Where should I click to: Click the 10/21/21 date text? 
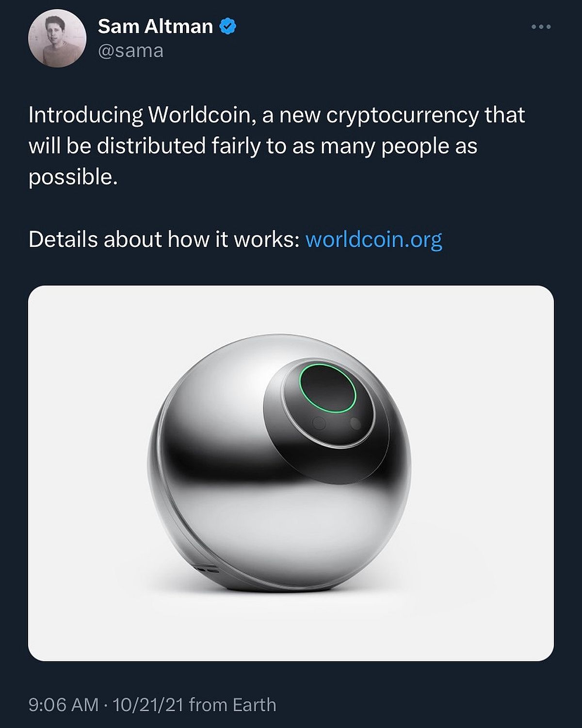[x=148, y=705]
